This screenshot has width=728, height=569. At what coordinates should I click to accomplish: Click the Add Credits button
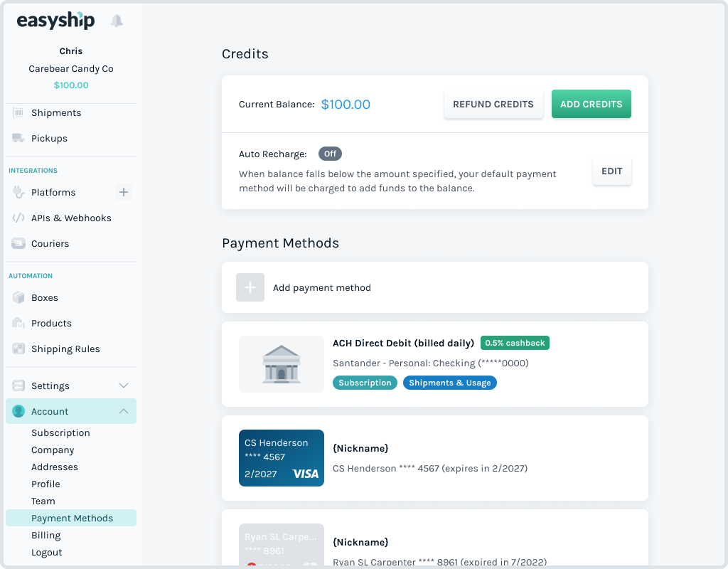click(x=591, y=104)
